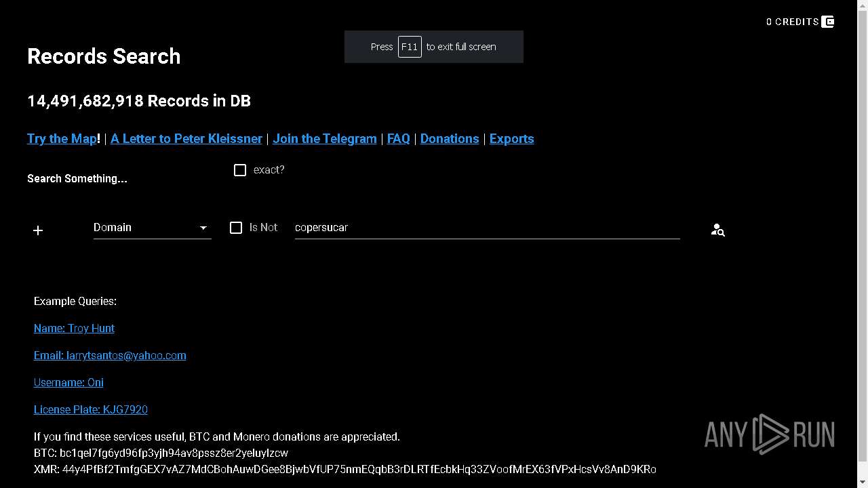The width and height of the screenshot is (868, 488).
Task: Open the Exports link
Action: point(512,138)
